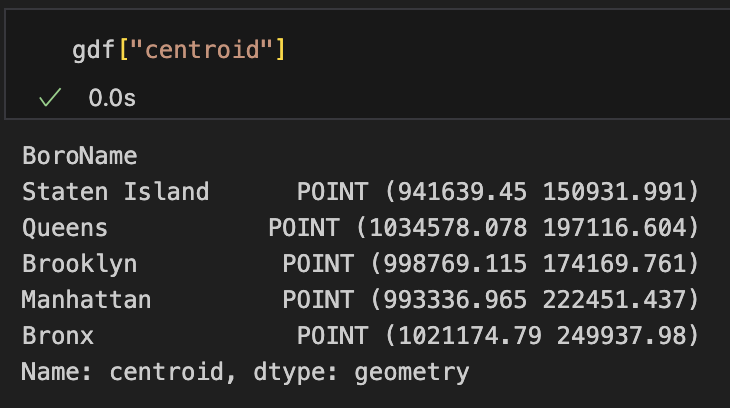Click the Staten Island POINT coordinates

tap(497, 192)
